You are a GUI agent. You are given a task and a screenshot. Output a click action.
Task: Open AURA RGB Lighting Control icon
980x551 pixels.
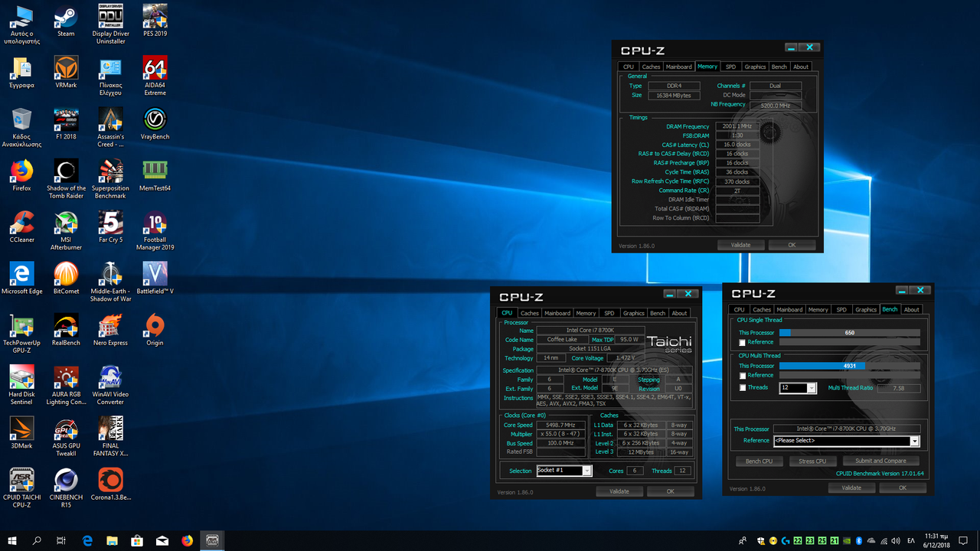(x=66, y=383)
